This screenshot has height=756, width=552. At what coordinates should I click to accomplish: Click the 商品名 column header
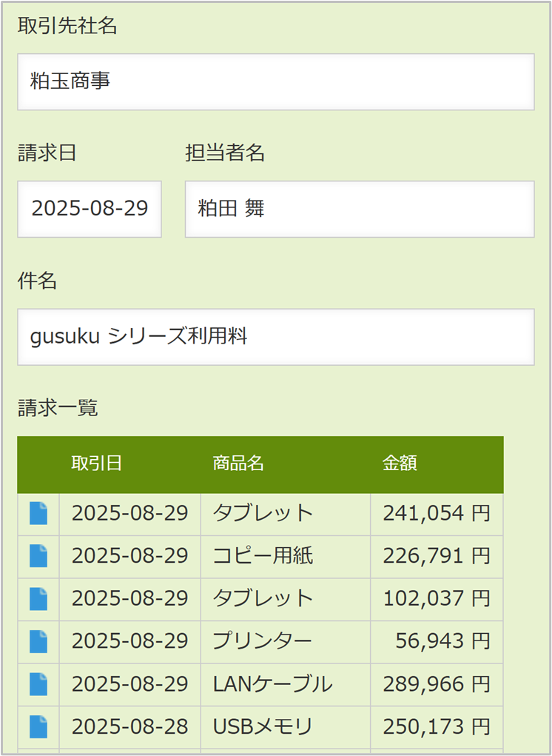coord(238,464)
